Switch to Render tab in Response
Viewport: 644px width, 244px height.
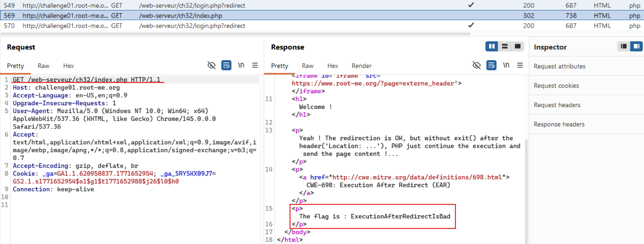[x=361, y=66]
